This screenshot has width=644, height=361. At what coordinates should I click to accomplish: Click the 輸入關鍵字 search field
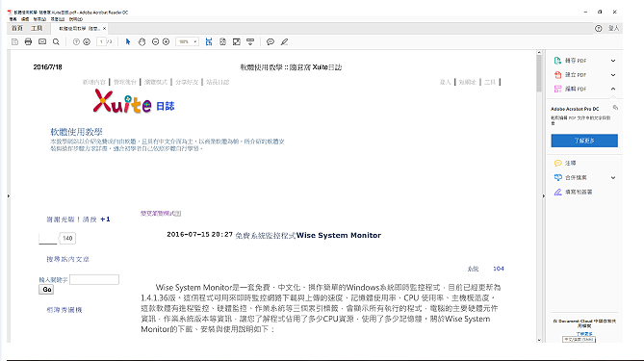coord(94,280)
